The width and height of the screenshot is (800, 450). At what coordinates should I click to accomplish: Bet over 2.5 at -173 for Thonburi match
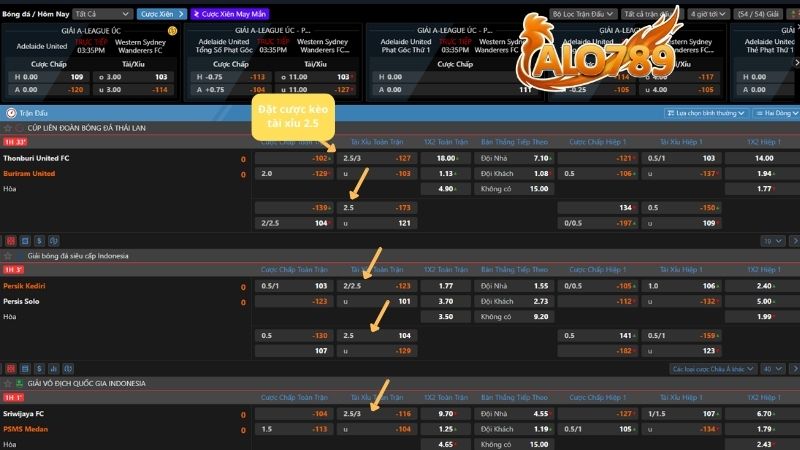pos(377,208)
